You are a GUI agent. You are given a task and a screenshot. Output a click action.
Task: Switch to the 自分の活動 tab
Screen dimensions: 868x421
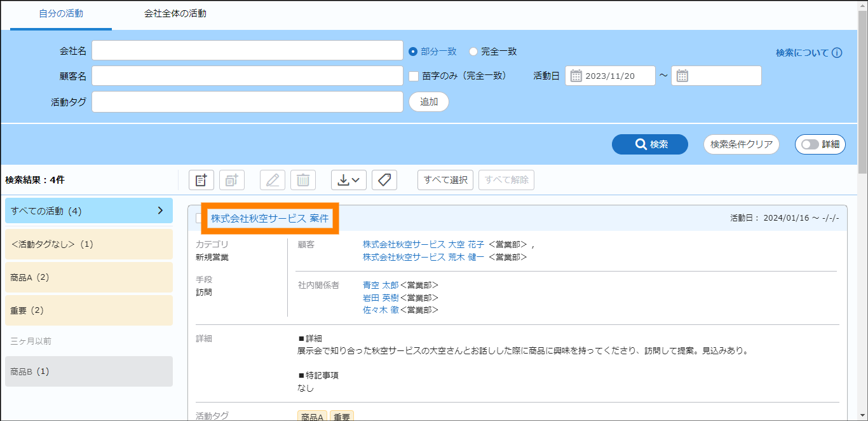[x=61, y=13]
